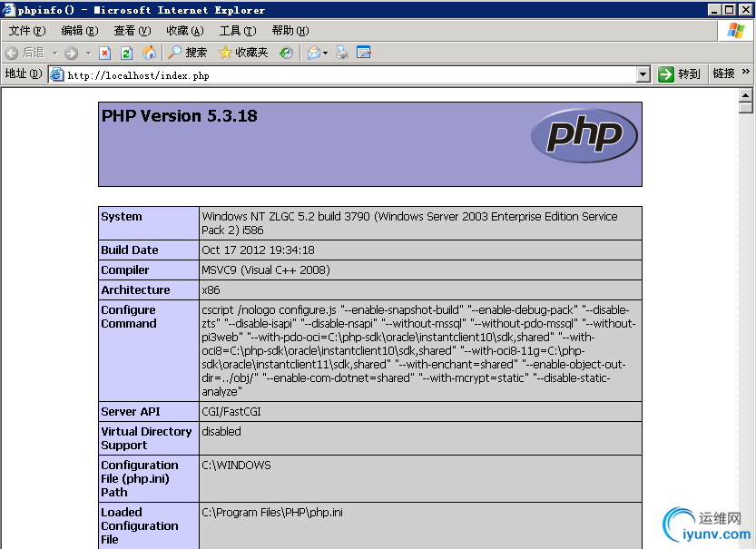Click the 'Virtual Directory Support' label
Screen dimensions: 756x549
pyautogui.click(x=147, y=438)
